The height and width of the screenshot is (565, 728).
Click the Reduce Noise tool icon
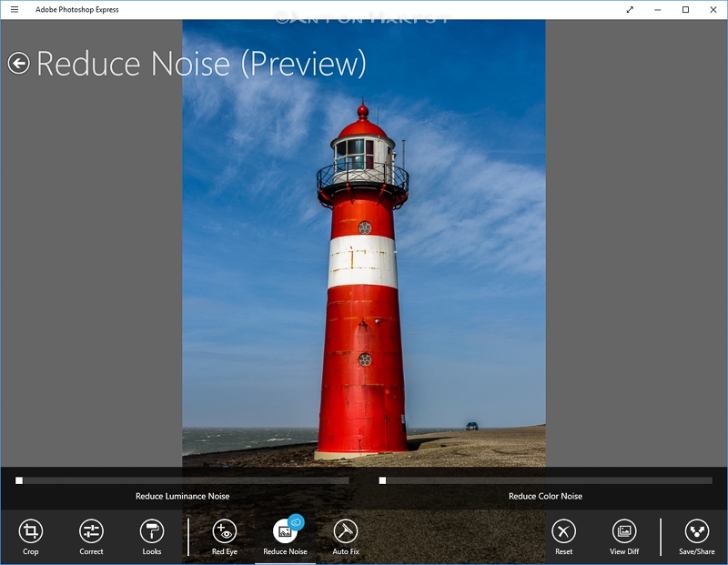click(x=285, y=531)
